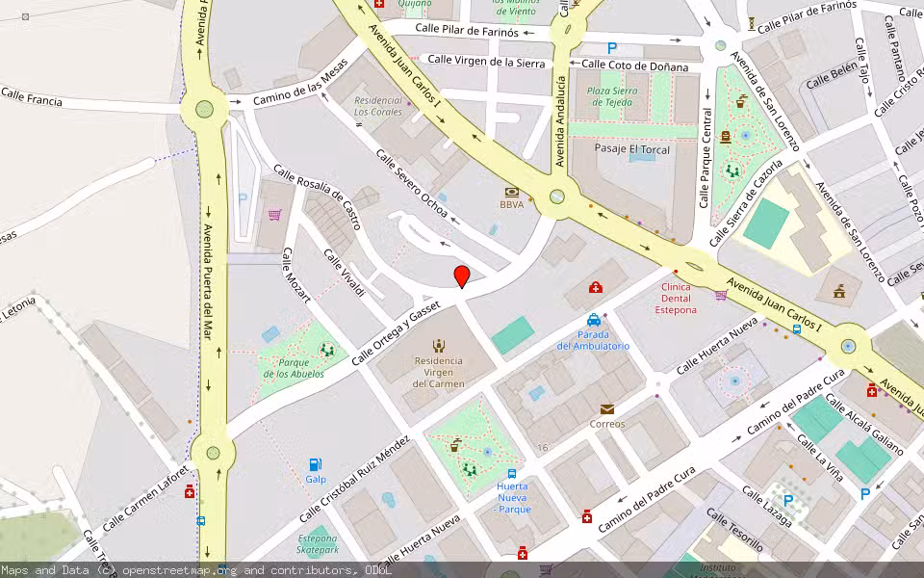Select the Calle Cristóbal Ruiz Méndez label
This screenshot has width=924, height=578.
pyautogui.click(x=354, y=479)
